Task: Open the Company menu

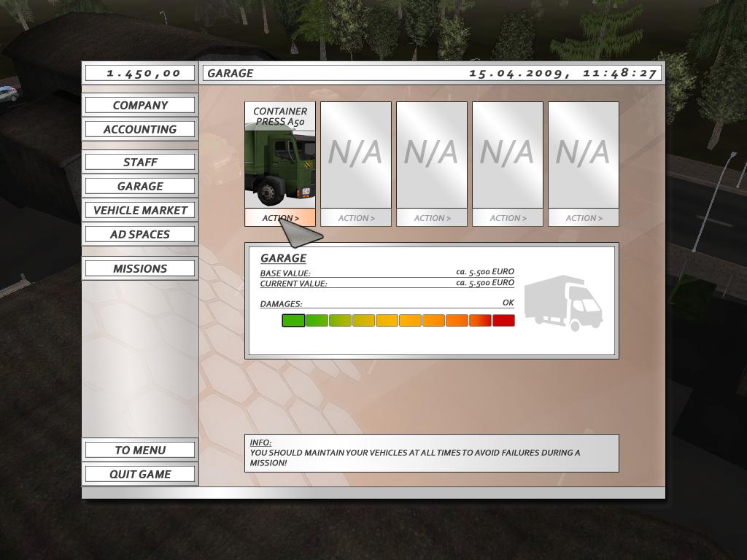Action: [x=140, y=105]
